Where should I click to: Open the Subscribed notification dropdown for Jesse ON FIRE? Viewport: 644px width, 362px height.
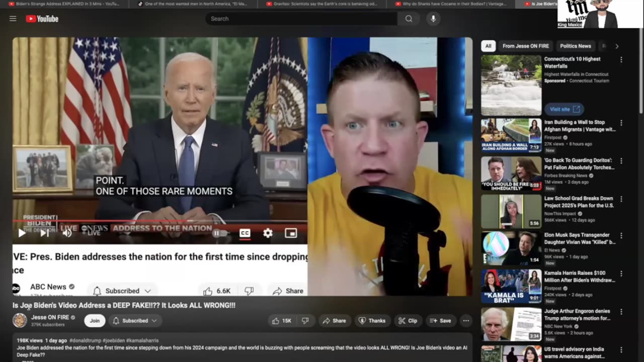[134, 321]
